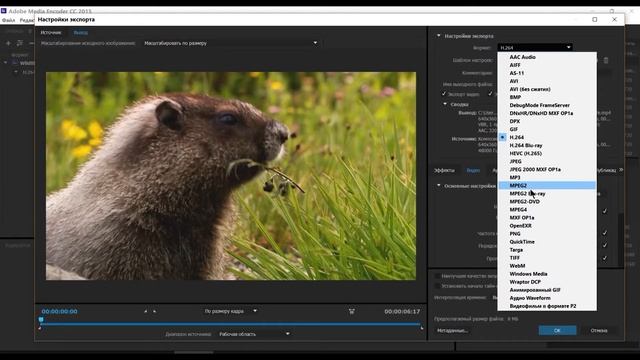The image size is (640, 360).
Task: Click the current timecode 00:00:00:00
Action: pos(59,311)
